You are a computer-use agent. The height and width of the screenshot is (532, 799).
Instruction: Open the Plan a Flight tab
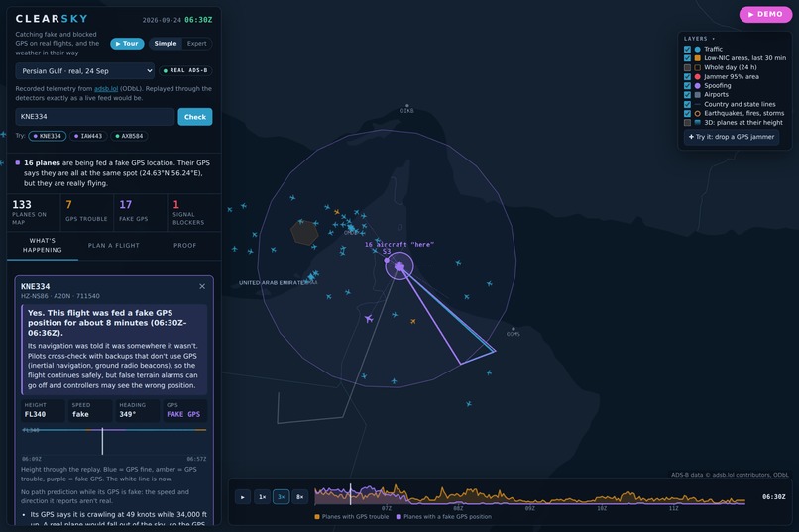(x=114, y=246)
